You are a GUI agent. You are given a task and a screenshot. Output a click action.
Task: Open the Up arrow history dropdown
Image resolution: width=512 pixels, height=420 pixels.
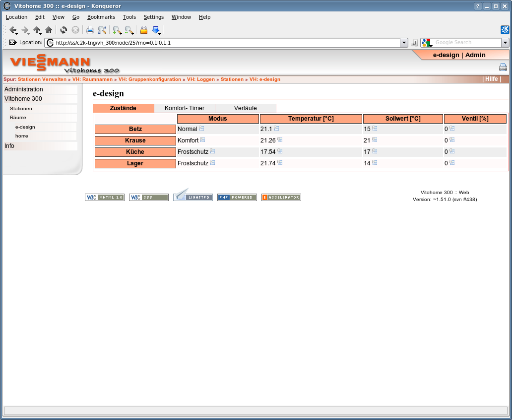point(40,33)
